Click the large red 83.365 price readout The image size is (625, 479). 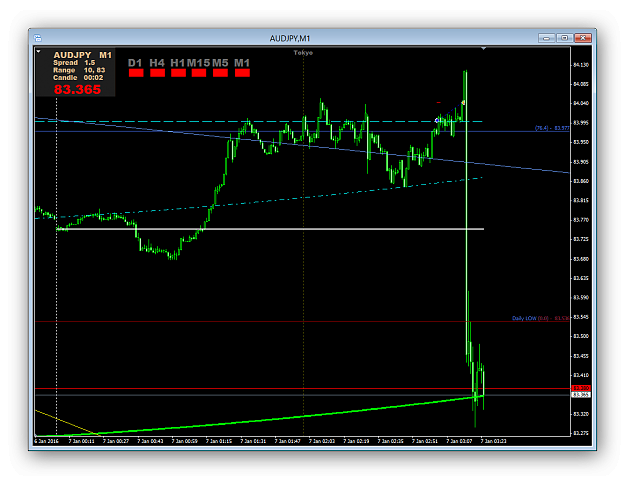pyautogui.click(x=77, y=89)
